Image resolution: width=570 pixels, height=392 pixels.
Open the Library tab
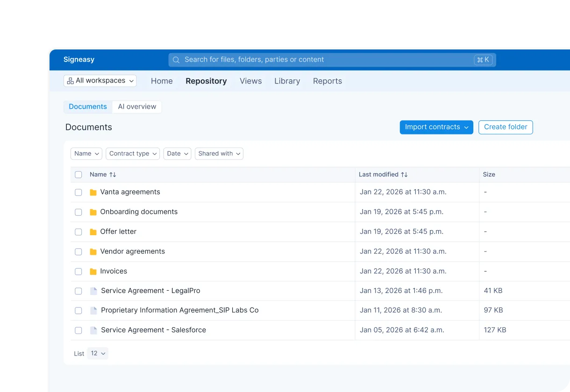point(287,81)
